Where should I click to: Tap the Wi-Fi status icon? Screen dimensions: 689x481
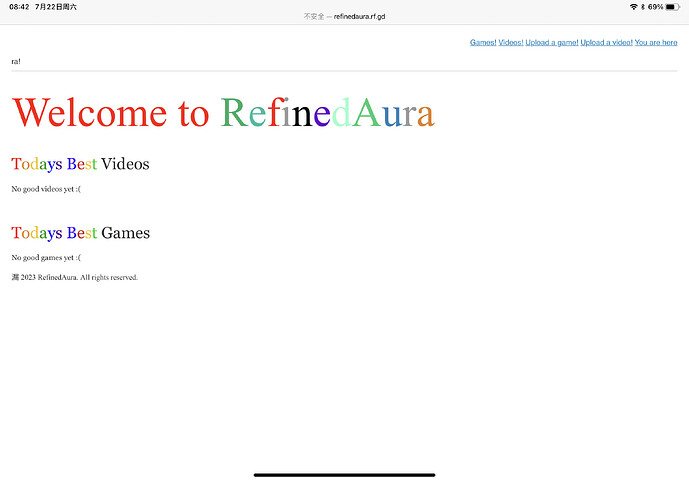click(633, 7)
